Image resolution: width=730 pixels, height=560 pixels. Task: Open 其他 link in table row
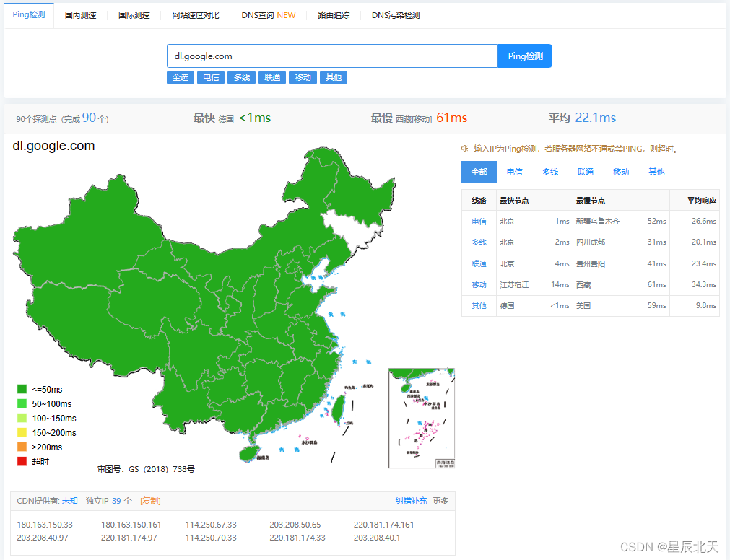[x=479, y=305]
